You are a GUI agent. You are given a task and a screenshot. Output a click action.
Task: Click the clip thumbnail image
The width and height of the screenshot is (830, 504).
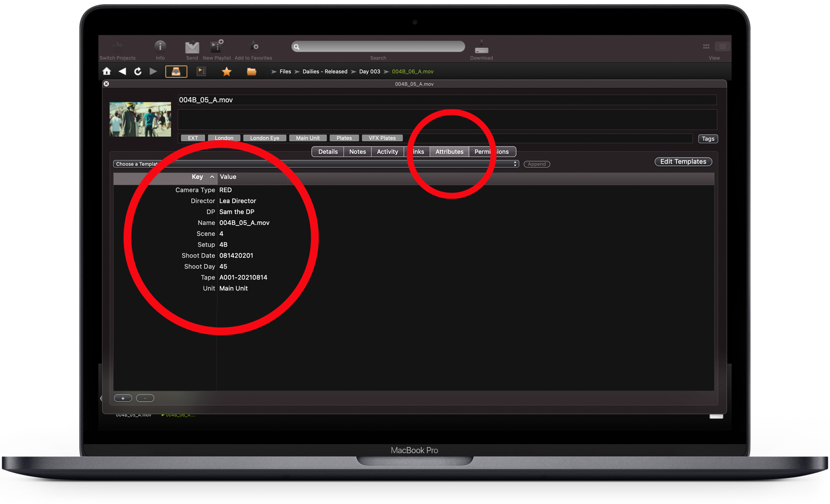coord(140,119)
